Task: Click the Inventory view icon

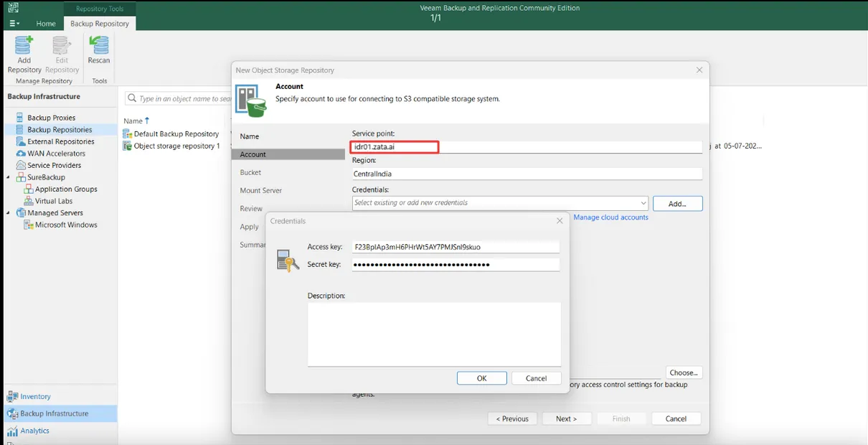Action: point(12,396)
